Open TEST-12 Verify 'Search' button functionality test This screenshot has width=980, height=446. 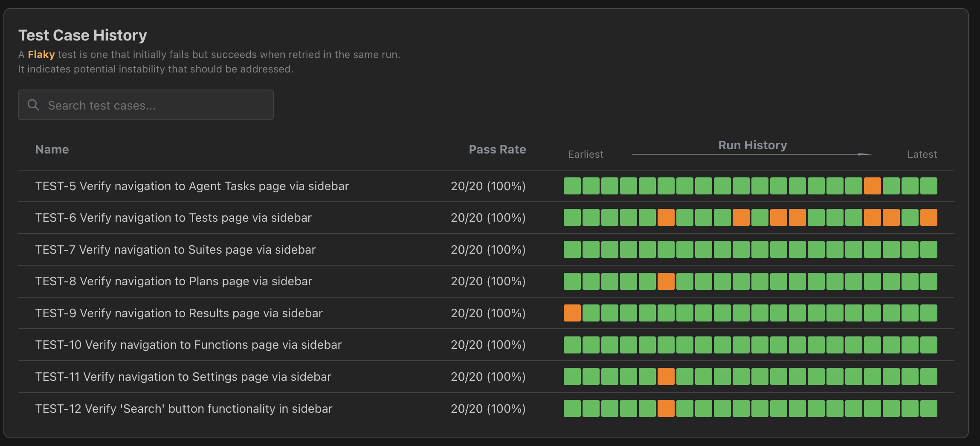(183, 408)
